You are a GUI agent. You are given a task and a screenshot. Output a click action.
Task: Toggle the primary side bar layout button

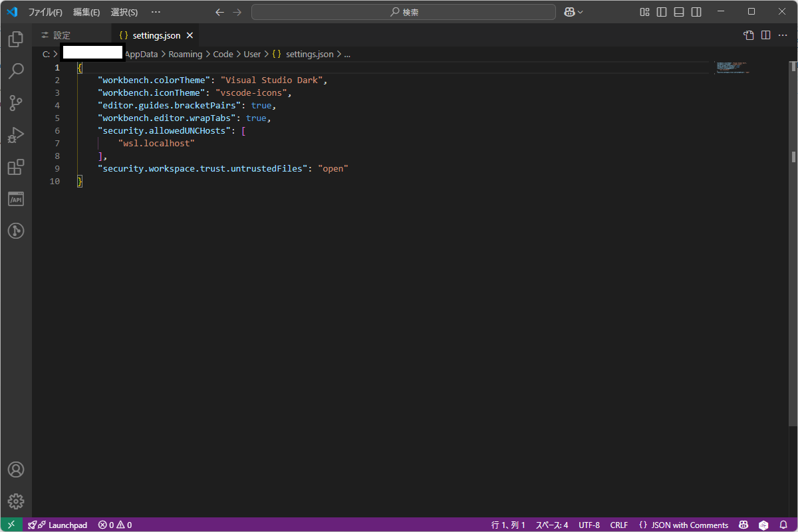pyautogui.click(x=662, y=12)
